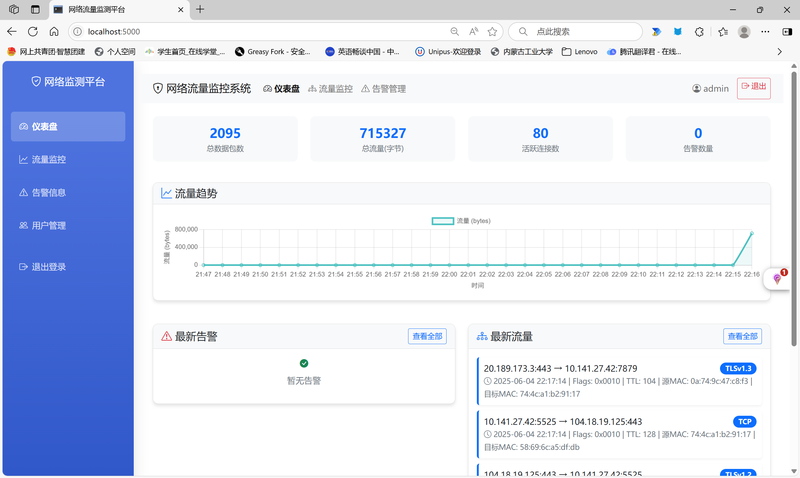Open the 个人空间 bookmark
This screenshot has height=478, width=800.
115,52
